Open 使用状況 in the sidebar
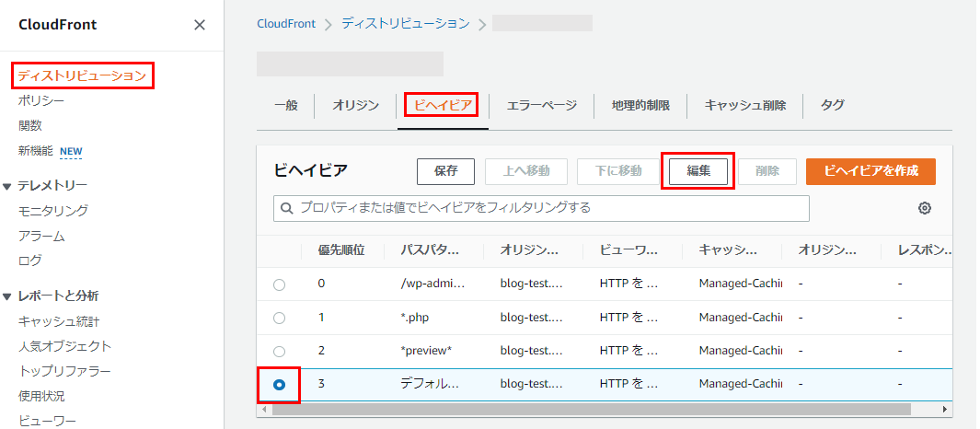980x429 pixels. [x=41, y=397]
